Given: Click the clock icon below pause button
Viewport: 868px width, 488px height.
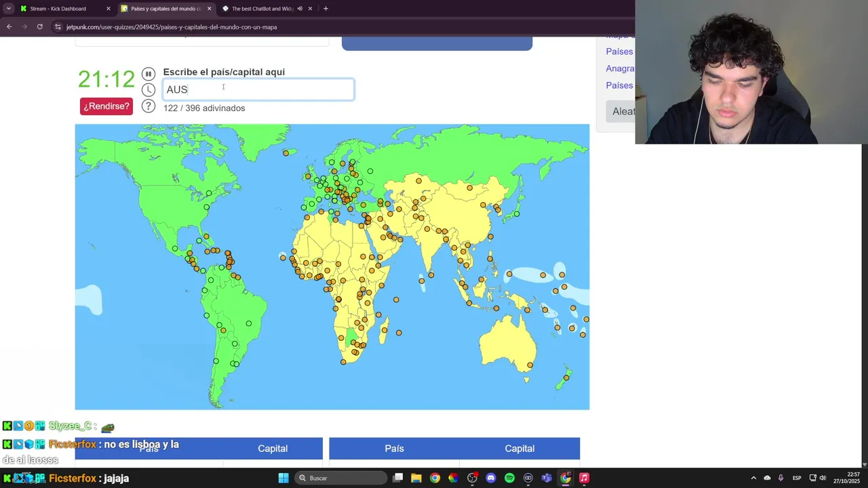Looking at the screenshot, I should coord(149,89).
